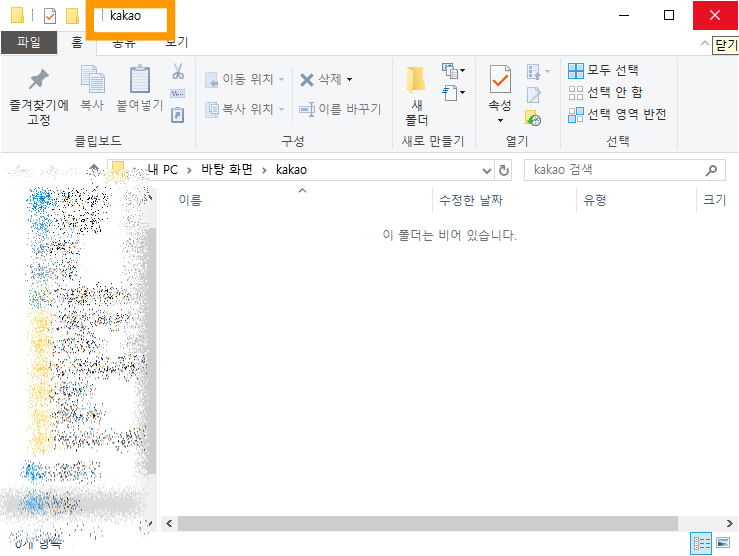739x556 pixels.
Task: Click the Copy to (복사 위치) button
Action: [245, 109]
